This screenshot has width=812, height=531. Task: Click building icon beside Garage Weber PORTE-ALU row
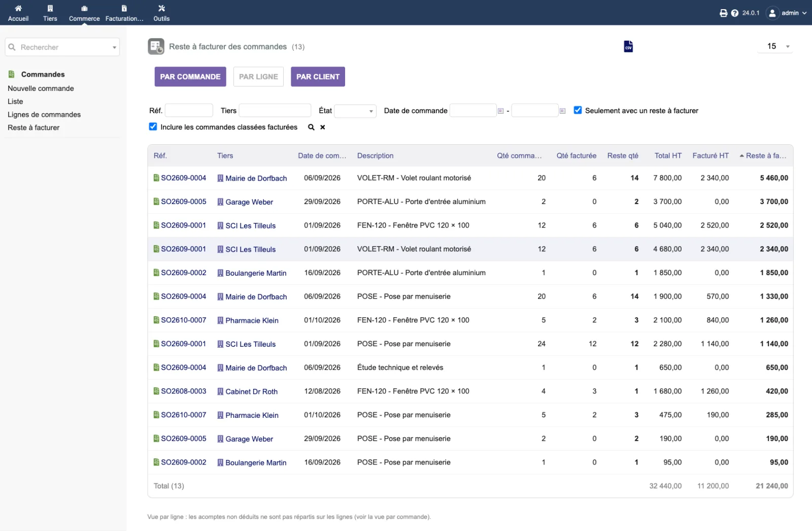coord(220,202)
